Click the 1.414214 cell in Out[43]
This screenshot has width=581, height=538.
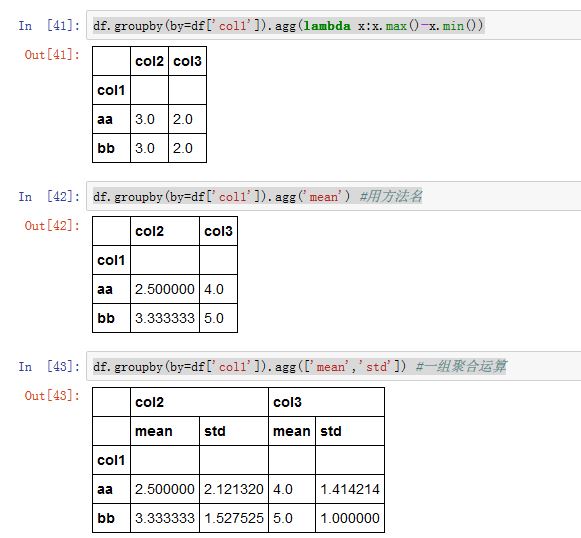350,489
